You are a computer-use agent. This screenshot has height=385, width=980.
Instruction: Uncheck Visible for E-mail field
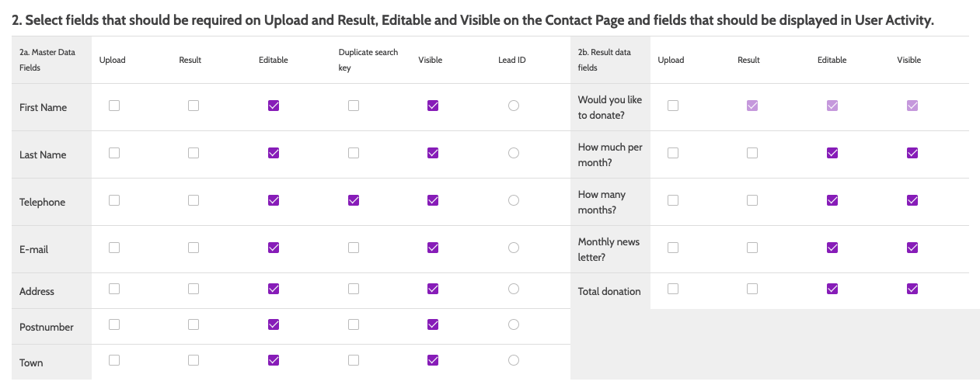[433, 248]
